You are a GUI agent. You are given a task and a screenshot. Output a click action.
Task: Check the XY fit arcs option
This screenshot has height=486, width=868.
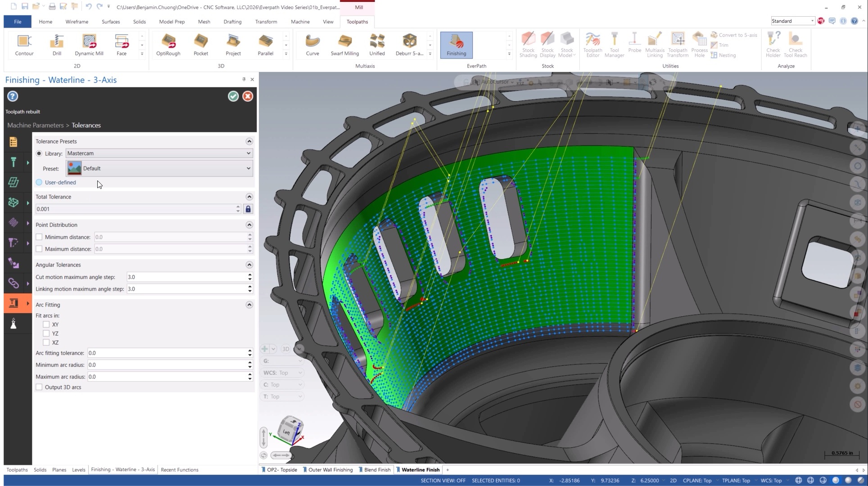click(x=46, y=324)
